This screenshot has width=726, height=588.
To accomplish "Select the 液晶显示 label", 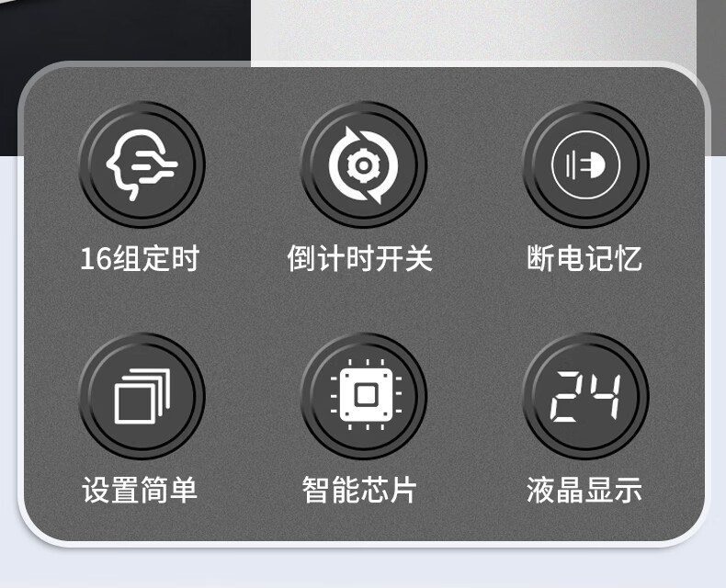I will coord(584,490).
